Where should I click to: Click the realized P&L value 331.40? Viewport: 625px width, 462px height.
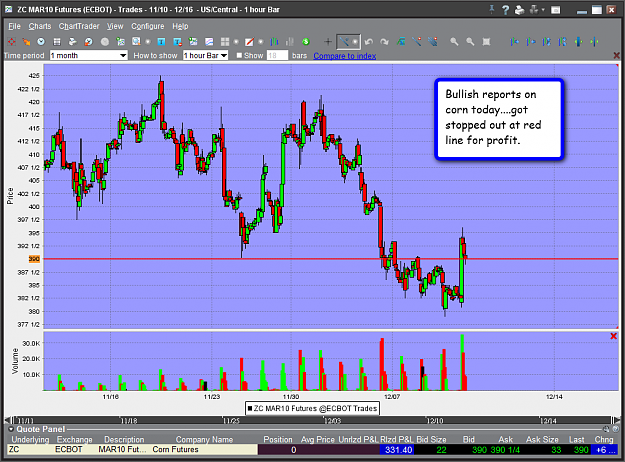pos(397,450)
